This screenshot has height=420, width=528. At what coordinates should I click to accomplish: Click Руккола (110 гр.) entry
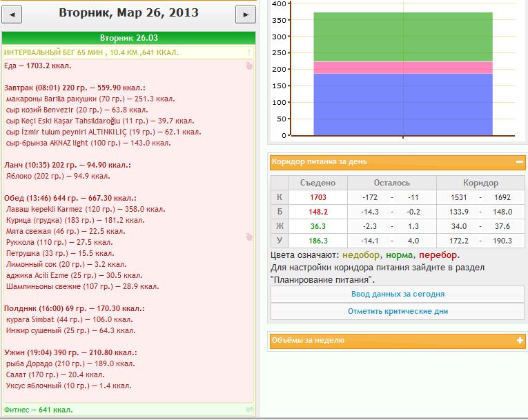tap(59, 242)
